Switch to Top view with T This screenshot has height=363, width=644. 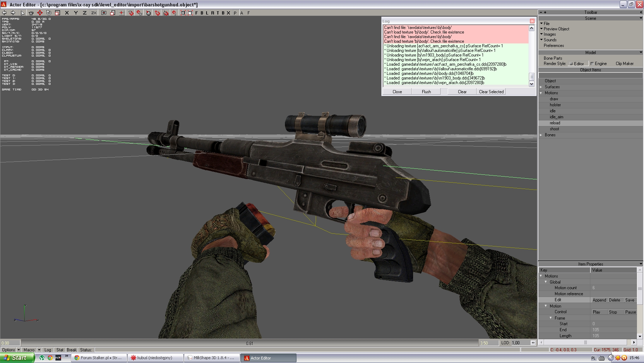[x=218, y=13]
